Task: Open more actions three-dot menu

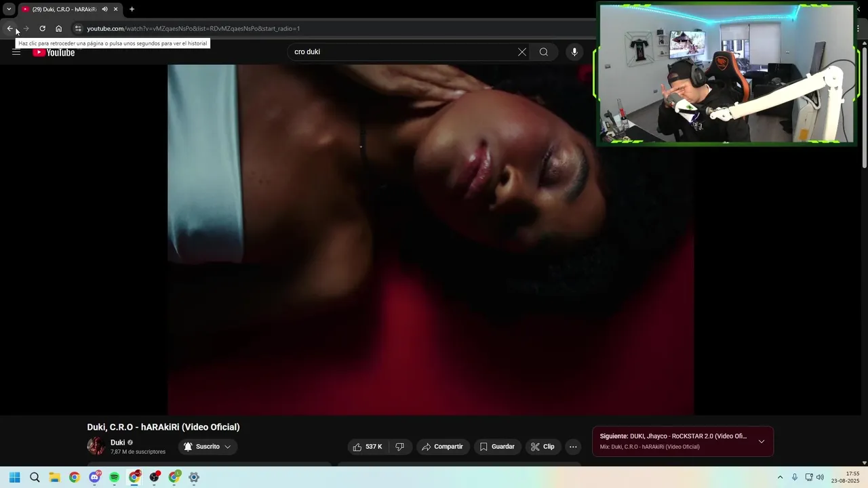Action: point(573,447)
